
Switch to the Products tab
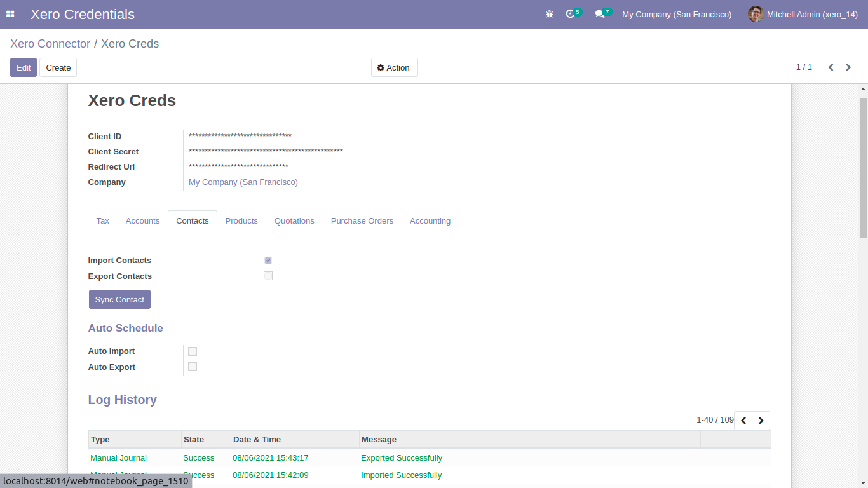pyautogui.click(x=241, y=221)
